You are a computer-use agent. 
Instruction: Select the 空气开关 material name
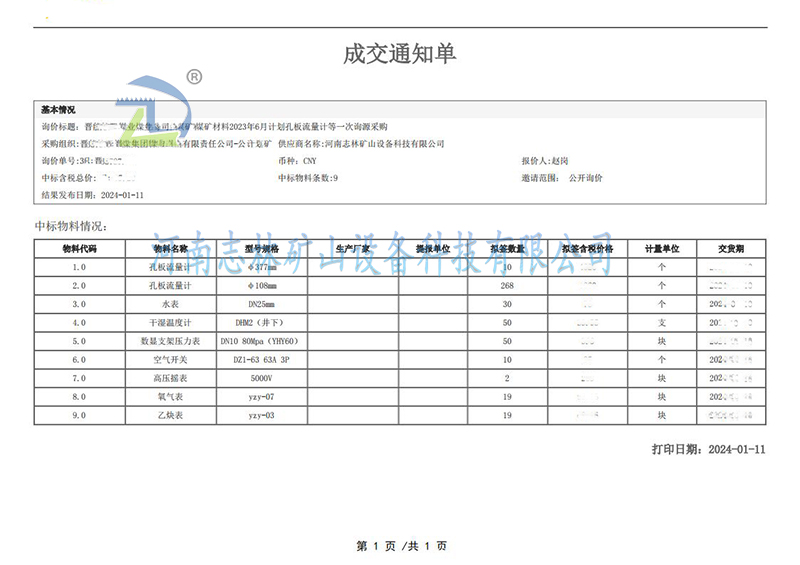(x=170, y=359)
